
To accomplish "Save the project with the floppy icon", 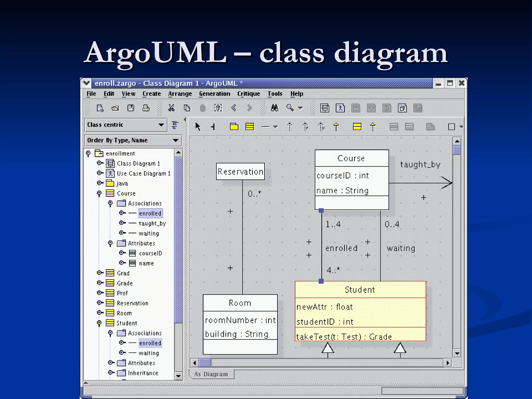I will pyautogui.click(x=131, y=108).
